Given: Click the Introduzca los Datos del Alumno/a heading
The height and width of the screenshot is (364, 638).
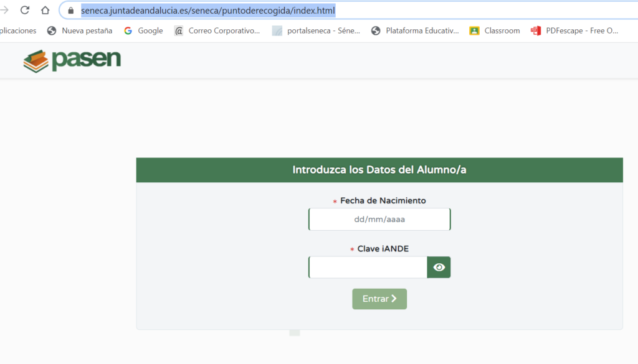Looking at the screenshot, I should [x=379, y=170].
